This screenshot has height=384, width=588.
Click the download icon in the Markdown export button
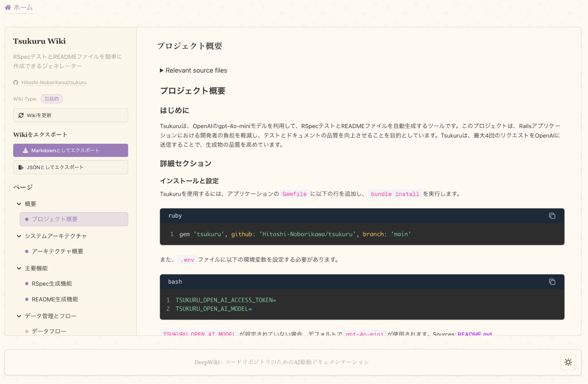[x=26, y=150]
